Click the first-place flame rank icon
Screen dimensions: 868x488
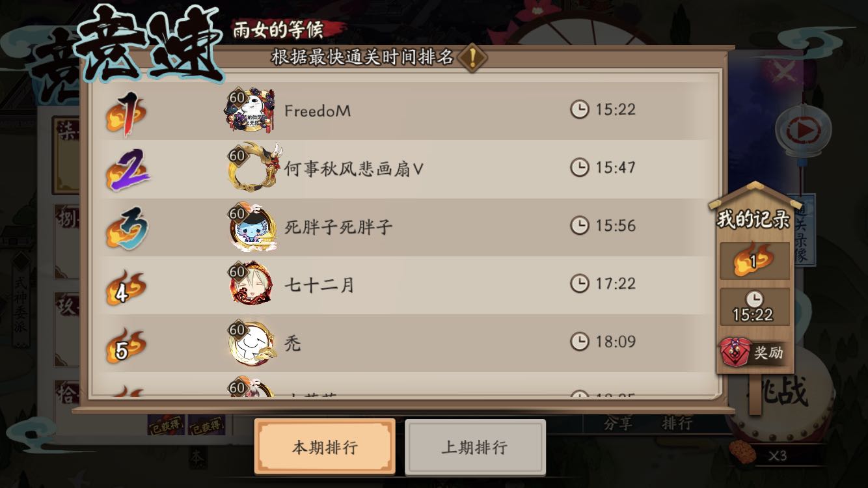click(x=127, y=113)
